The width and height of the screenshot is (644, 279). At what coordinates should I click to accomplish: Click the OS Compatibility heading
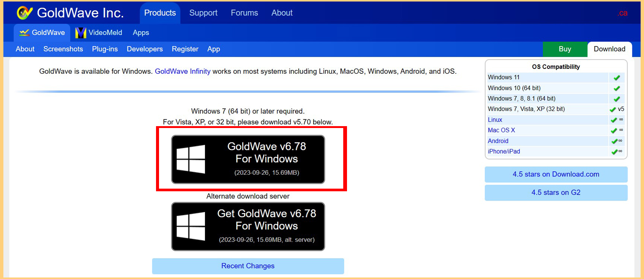click(x=556, y=67)
